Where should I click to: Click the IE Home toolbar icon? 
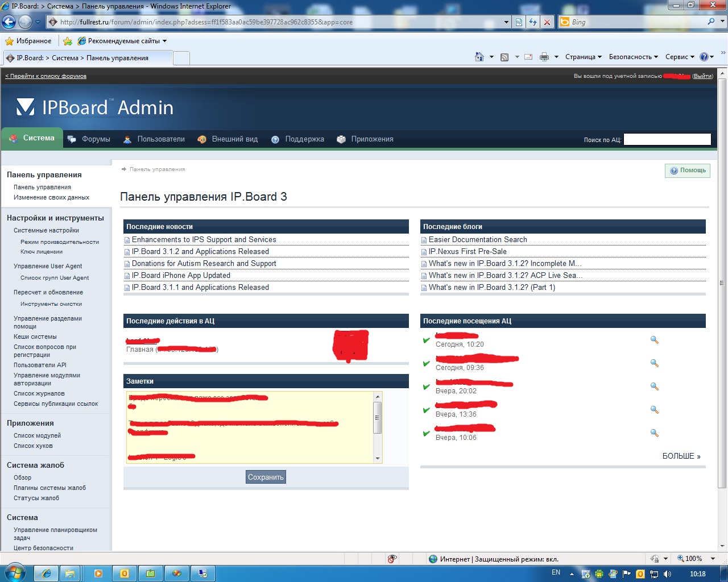479,57
